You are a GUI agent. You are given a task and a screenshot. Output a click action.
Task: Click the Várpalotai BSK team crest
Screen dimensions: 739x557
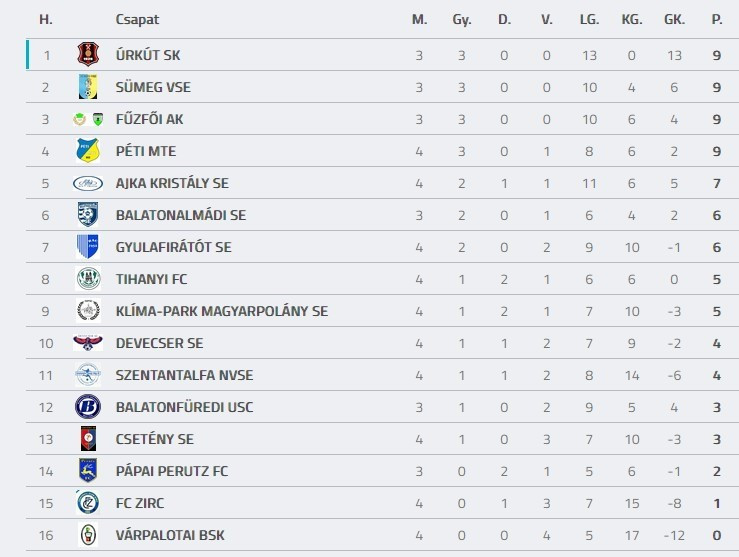click(x=88, y=535)
